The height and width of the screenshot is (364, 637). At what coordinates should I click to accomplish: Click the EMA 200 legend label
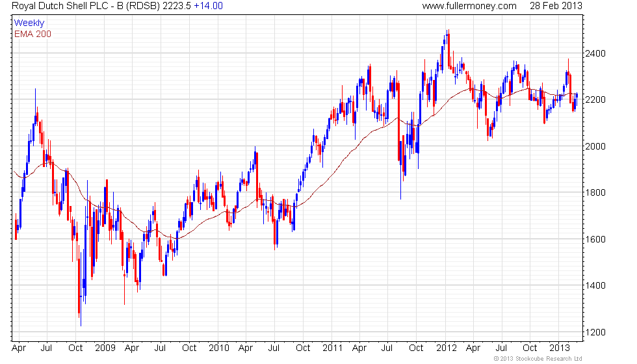click(x=32, y=34)
